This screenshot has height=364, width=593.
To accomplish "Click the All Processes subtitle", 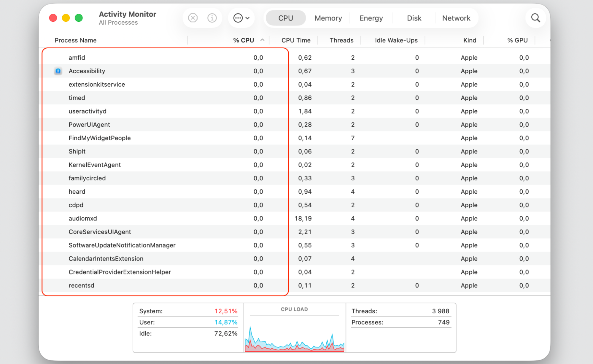I will [118, 23].
